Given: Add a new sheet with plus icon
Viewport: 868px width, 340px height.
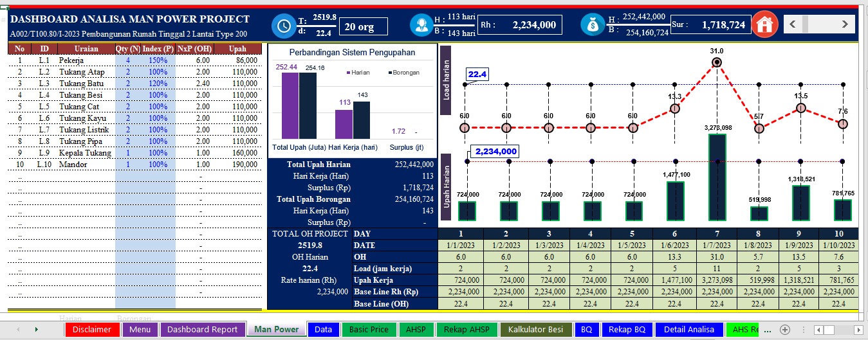Looking at the screenshot, I should 784,329.
